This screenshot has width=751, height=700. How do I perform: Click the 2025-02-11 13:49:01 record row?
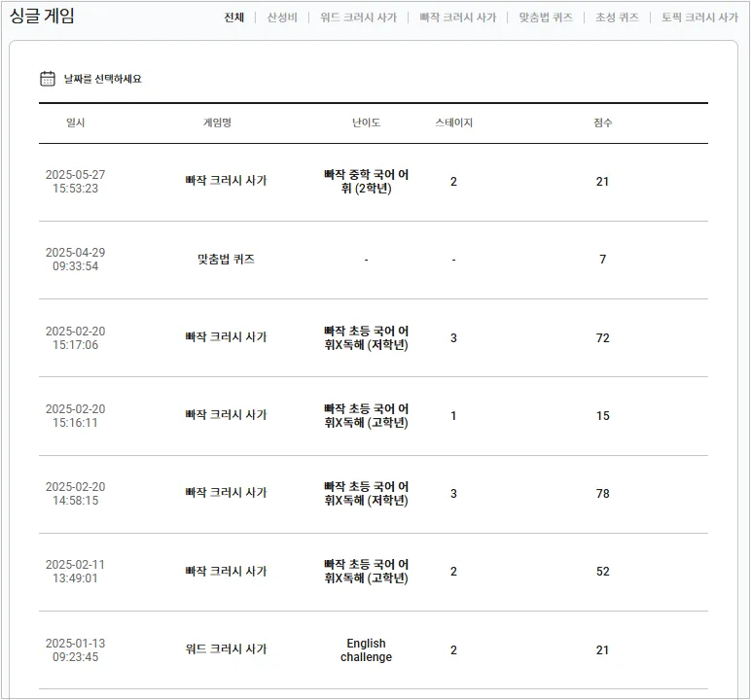374,572
